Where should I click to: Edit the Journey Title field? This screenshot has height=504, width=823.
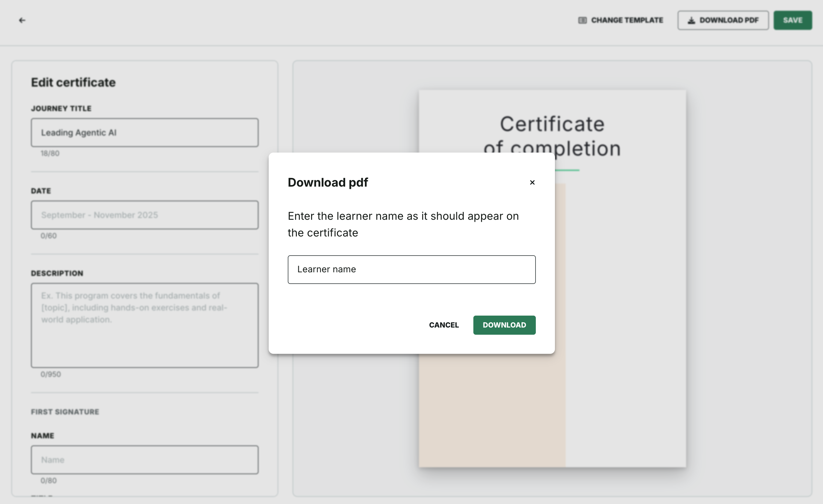[145, 133]
